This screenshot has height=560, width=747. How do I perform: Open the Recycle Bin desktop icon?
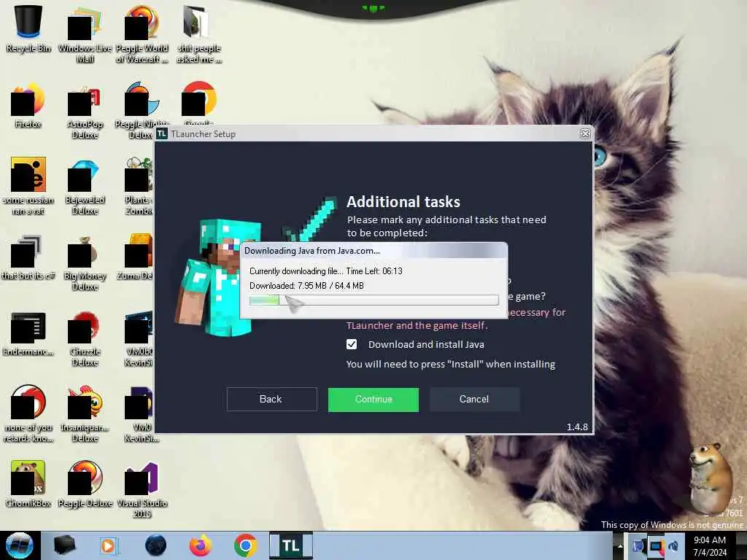pyautogui.click(x=28, y=28)
